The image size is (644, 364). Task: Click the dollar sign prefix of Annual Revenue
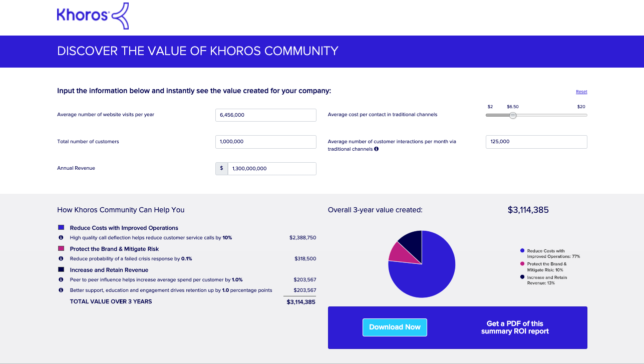[221, 169]
